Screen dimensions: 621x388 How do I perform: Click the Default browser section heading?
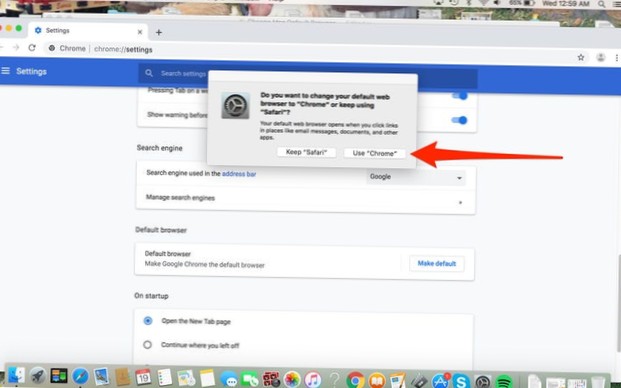click(x=161, y=230)
